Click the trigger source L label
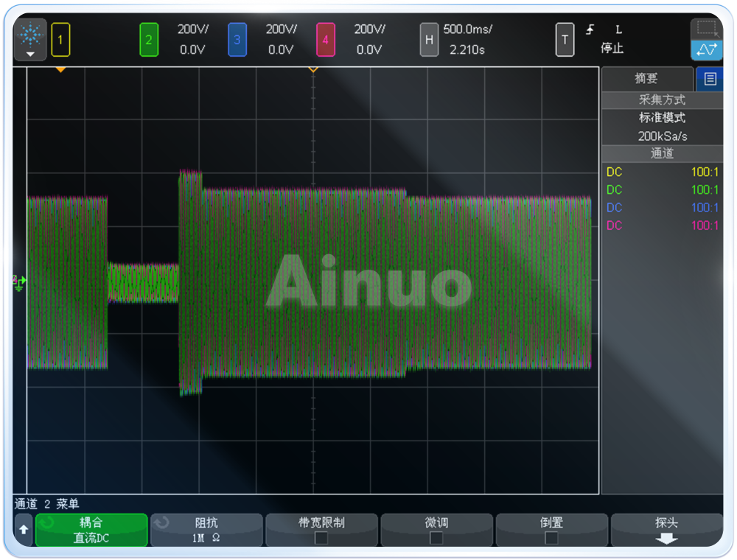 pos(618,29)
